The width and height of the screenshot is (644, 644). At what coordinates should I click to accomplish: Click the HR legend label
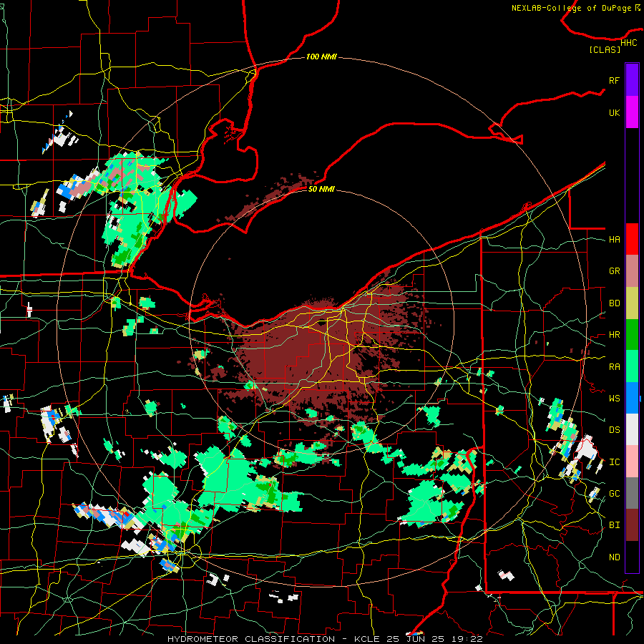[x=614, y=335]
